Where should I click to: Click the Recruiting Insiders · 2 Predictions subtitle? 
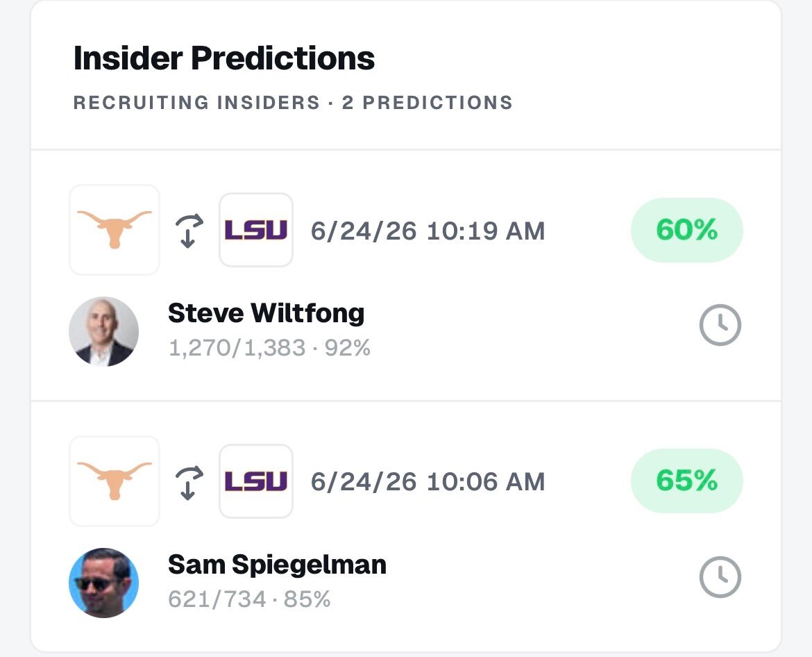[293, 103]
